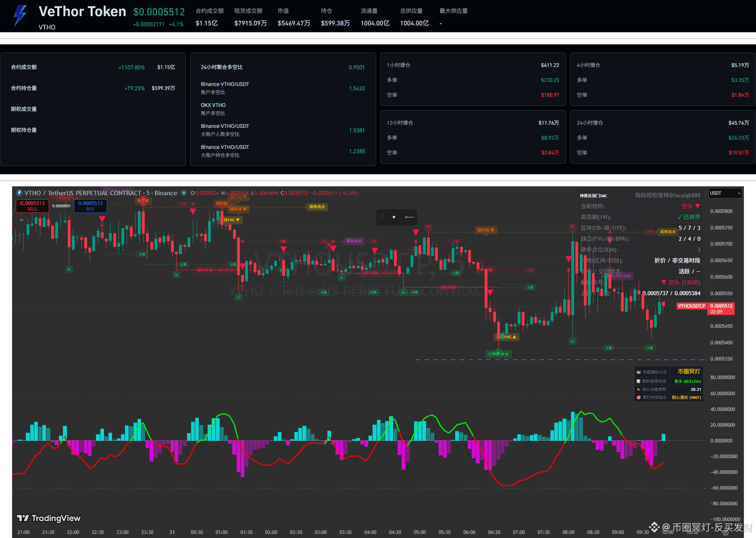
Task: Click the 24小时聚合多空比 value 0.9501
Action: 357,67
